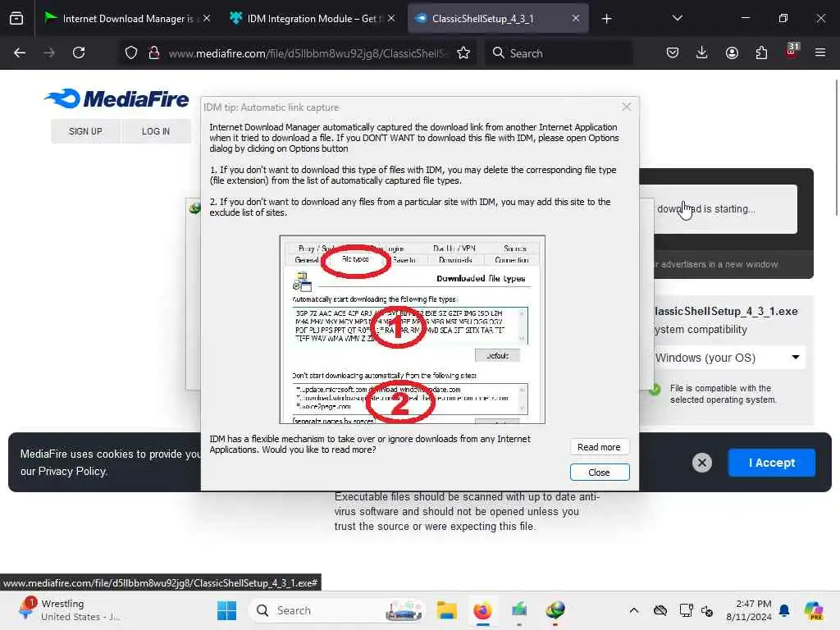Screen dimensions: 840x630
Task: Bookmark this page with the star
Action: (x=463, y=52)
